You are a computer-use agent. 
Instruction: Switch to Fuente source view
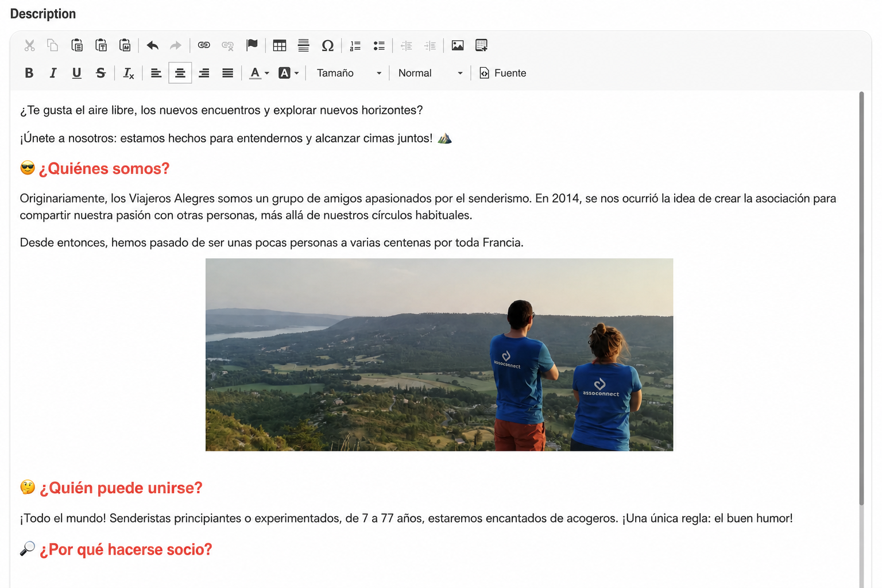503,73
